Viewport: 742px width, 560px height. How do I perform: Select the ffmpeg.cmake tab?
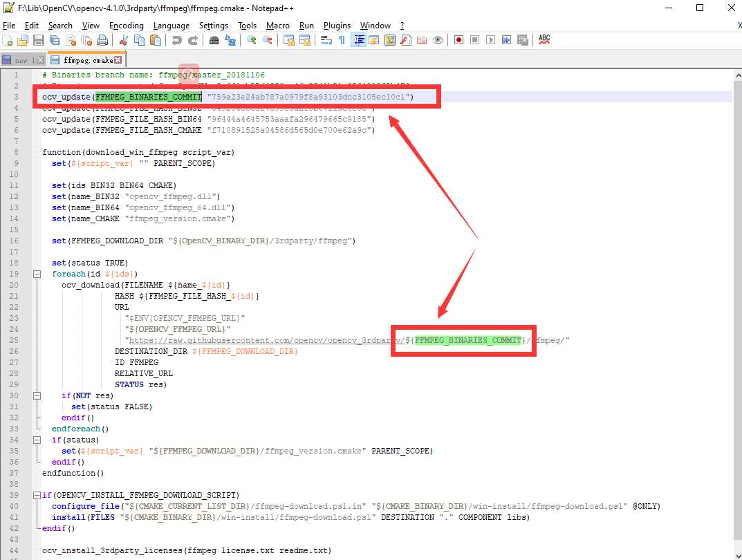tap(88, 60)
